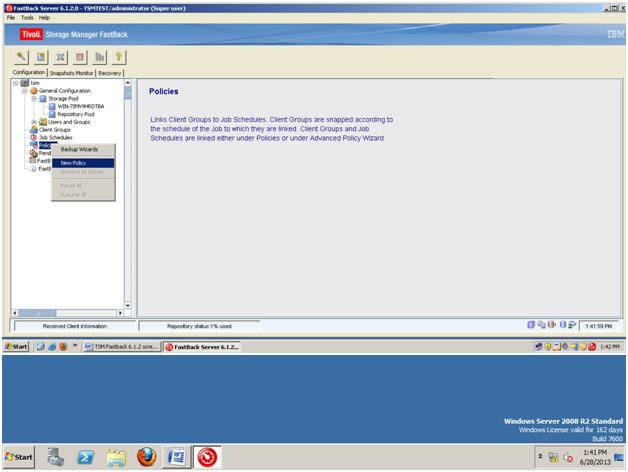Click the tree panel scroll up arrow

pos(128,83)
